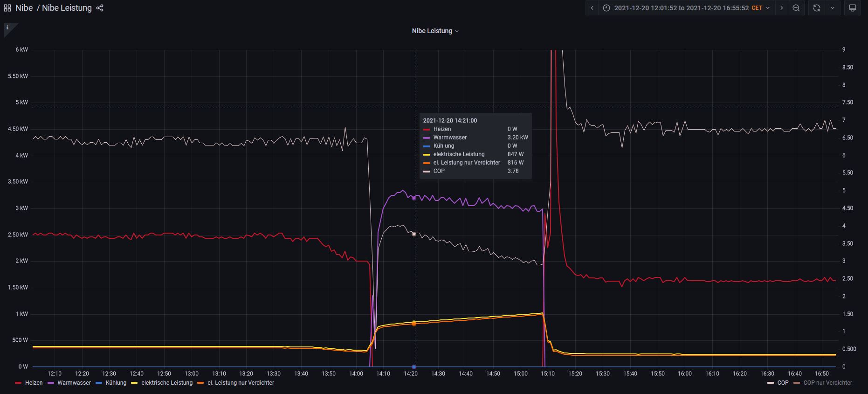Toggle COP series in legend

point(783,383)
